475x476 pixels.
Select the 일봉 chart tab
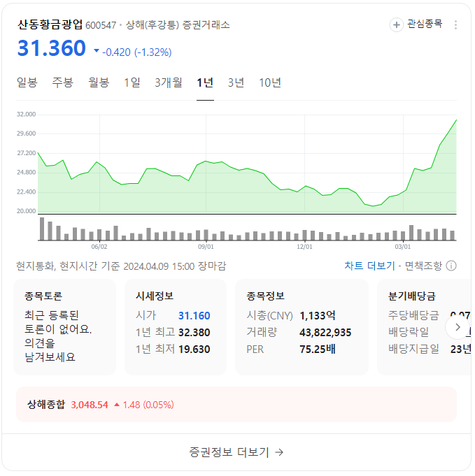(x=27, y=82)
